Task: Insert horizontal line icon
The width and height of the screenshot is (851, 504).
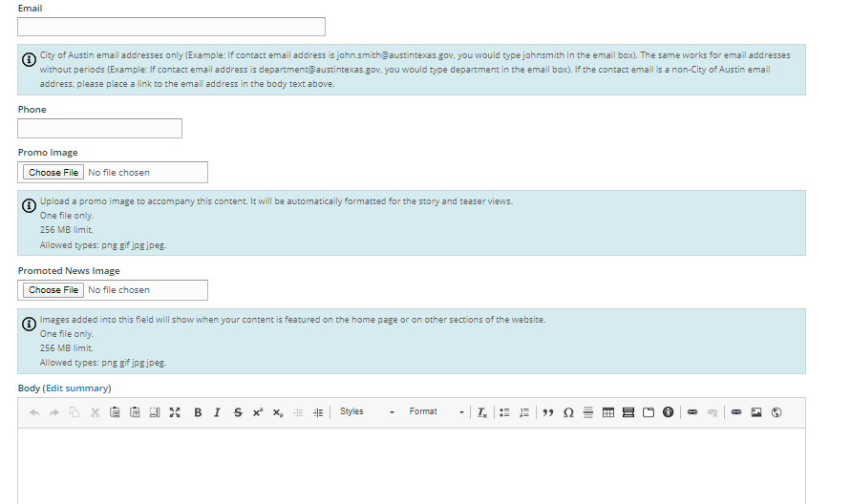Action: pyautogui.click(x=588, y=413)
